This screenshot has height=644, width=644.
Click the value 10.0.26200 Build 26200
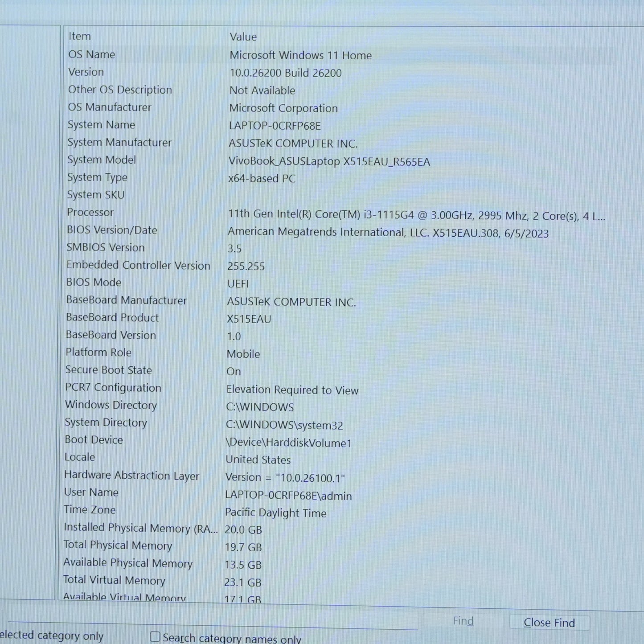coord(286,73)
